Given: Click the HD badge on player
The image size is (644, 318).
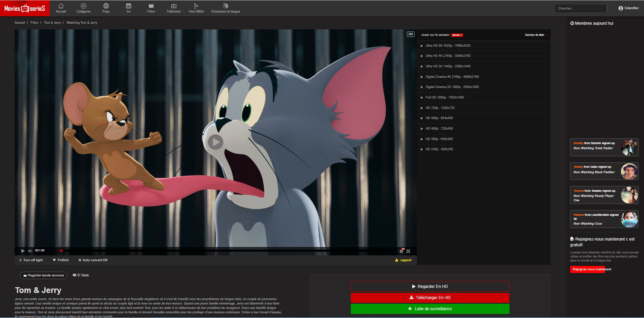Looking at the screenshot, I should [410, 34].
